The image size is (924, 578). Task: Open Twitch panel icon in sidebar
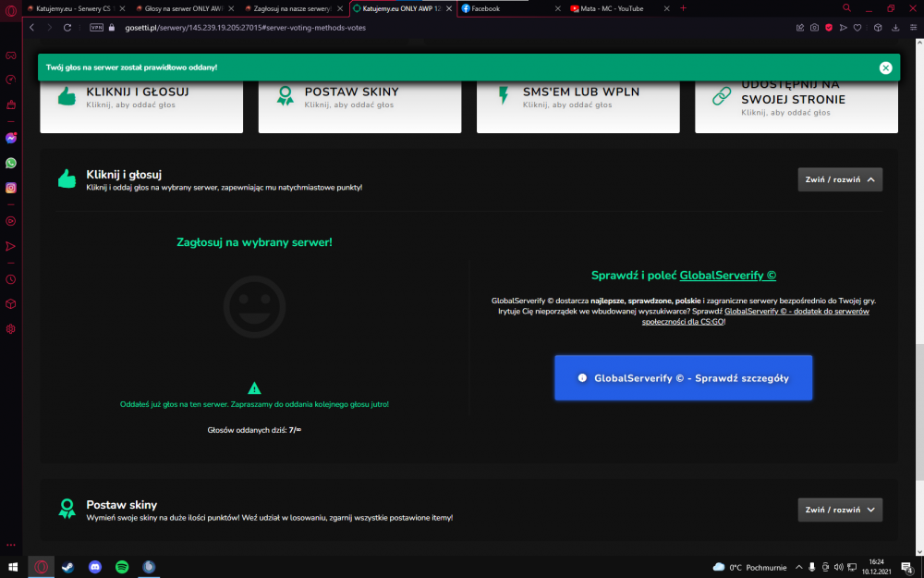pos(10,105)
